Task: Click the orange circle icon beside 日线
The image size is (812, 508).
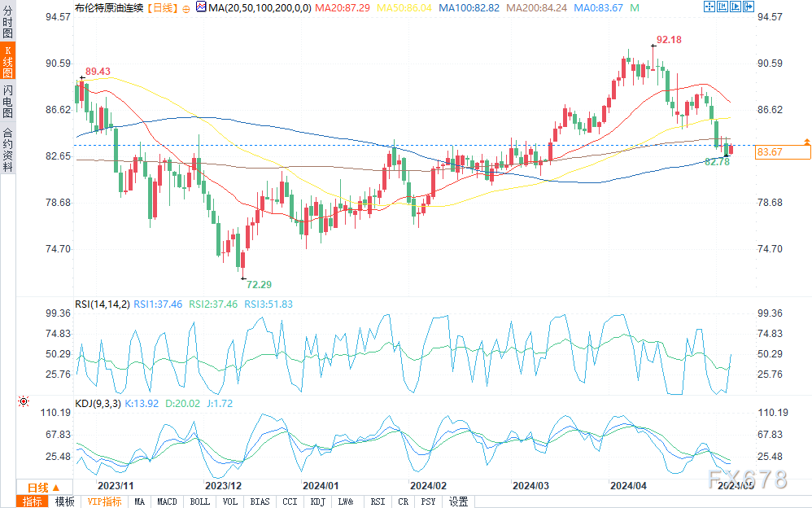Action: pyautogui.click(x=186, y=9)
